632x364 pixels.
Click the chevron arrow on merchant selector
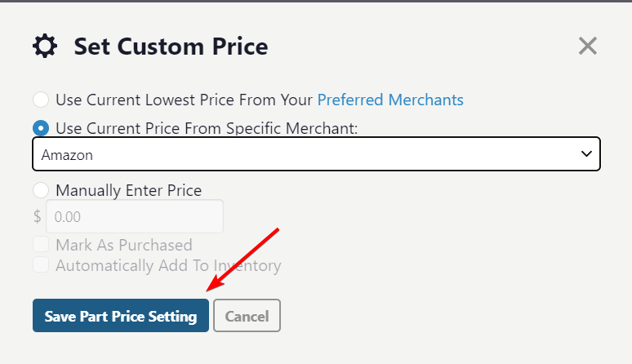(x=585, y=154)
